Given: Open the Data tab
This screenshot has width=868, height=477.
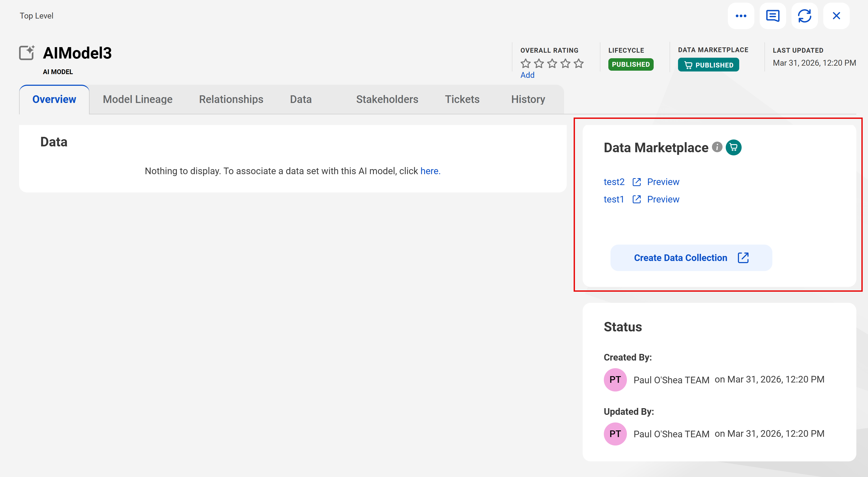Looking at the screenshot, I should coord(300,99).
